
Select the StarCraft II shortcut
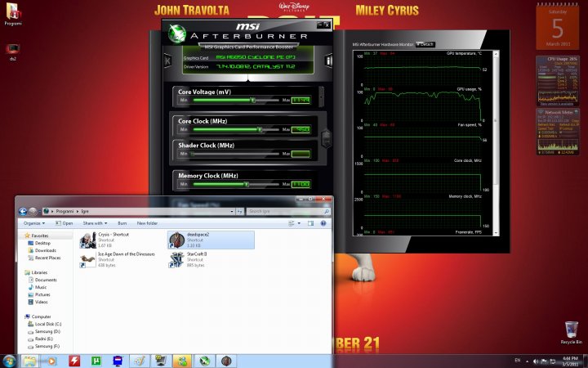tap(211, 259)
